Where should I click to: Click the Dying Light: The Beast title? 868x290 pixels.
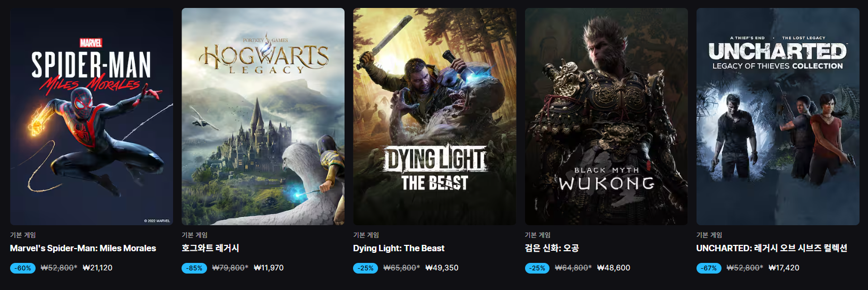pos(399,248)
